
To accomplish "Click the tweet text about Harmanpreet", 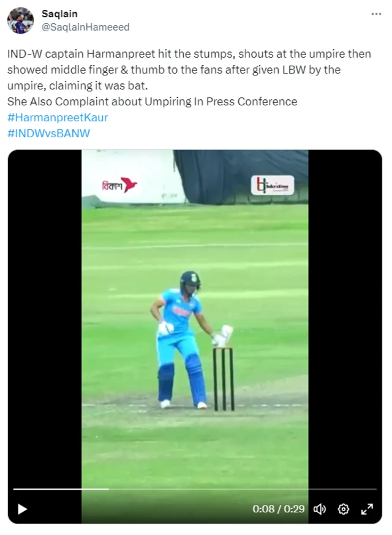I will 189,70.
